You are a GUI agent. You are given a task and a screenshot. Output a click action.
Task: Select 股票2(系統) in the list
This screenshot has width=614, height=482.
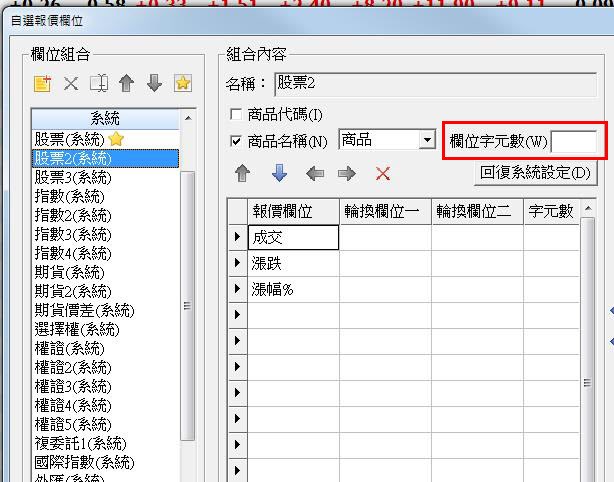(105, 159)
